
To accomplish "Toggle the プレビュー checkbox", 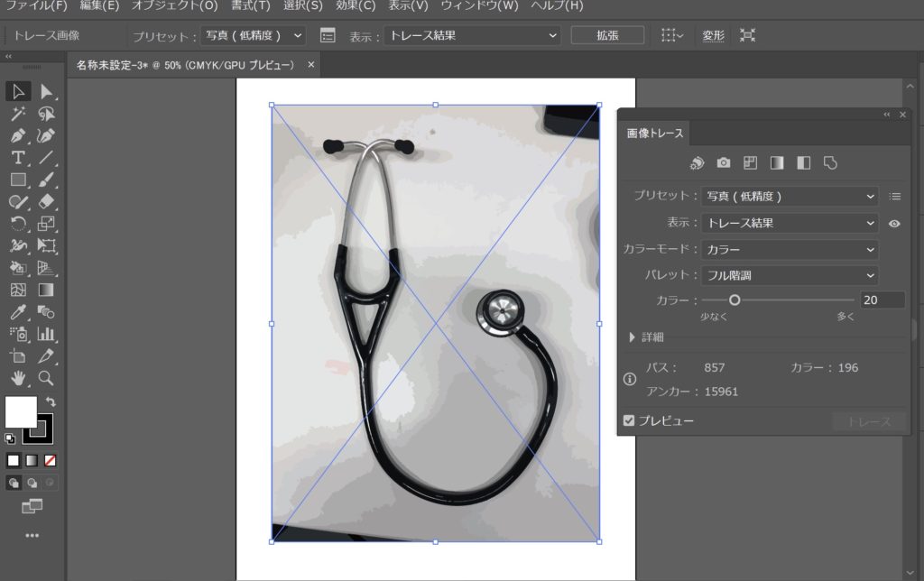I will click(x=629, y=420).
